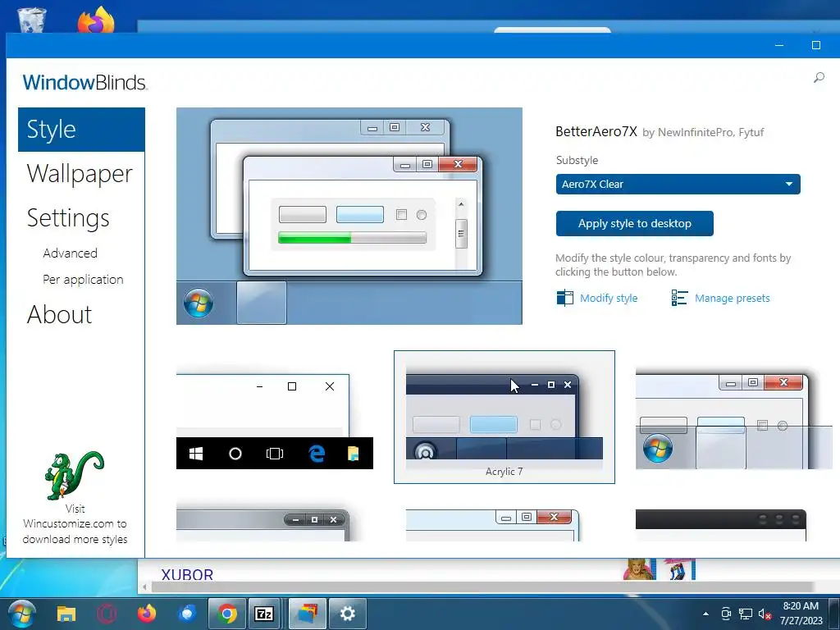
Task: Click the Firefox desktop icon
Action: point(96,20)
